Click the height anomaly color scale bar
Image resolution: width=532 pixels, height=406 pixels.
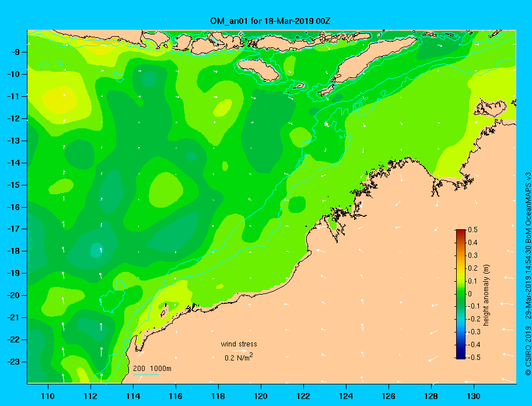coord(461,294)
